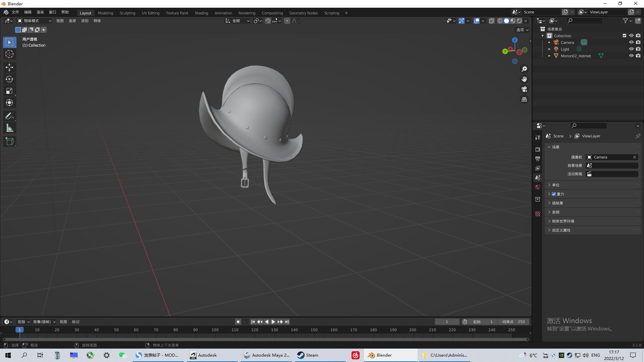Screen dimensions: 644x362
Task: Open the playback (回放) dropdown in the timeline
Action: [x=23, y=322]
